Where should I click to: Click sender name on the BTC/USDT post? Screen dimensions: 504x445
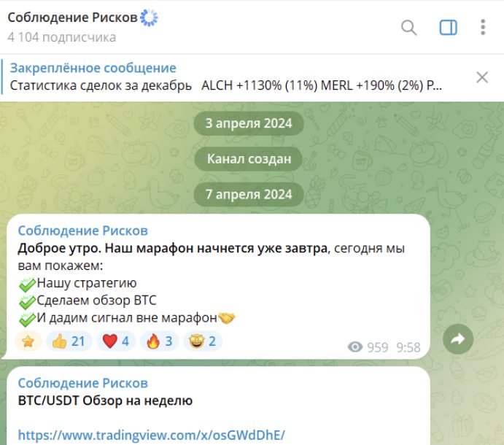tap(83, 383)
